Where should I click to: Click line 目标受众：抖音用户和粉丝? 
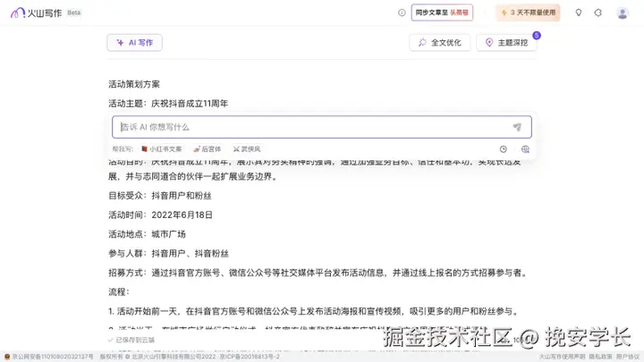click(160, 196)
